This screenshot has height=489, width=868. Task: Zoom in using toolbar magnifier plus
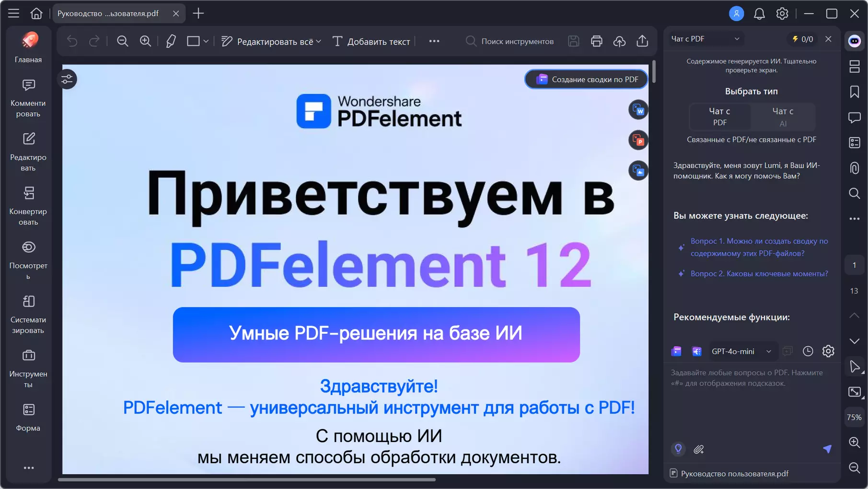[x=145, y=41]
